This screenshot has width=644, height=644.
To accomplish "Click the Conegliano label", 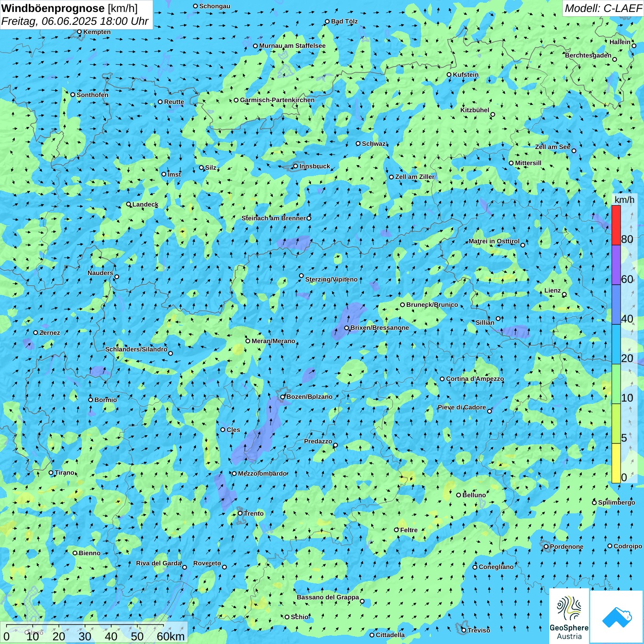I will (496, 567).
